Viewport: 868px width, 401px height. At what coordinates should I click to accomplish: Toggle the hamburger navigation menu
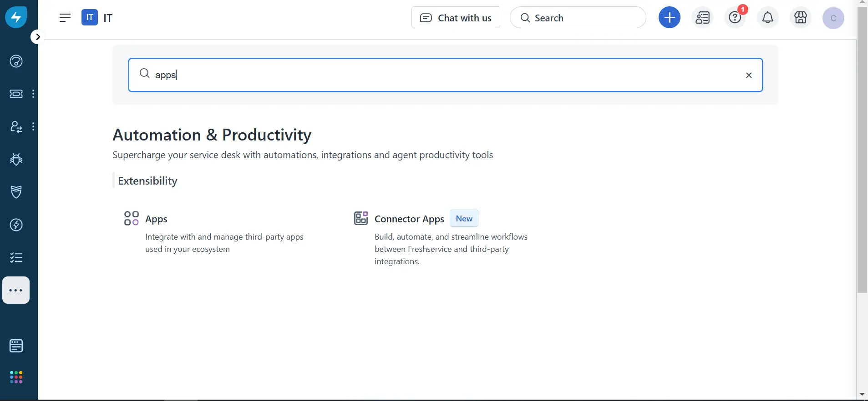pos(65,18)
